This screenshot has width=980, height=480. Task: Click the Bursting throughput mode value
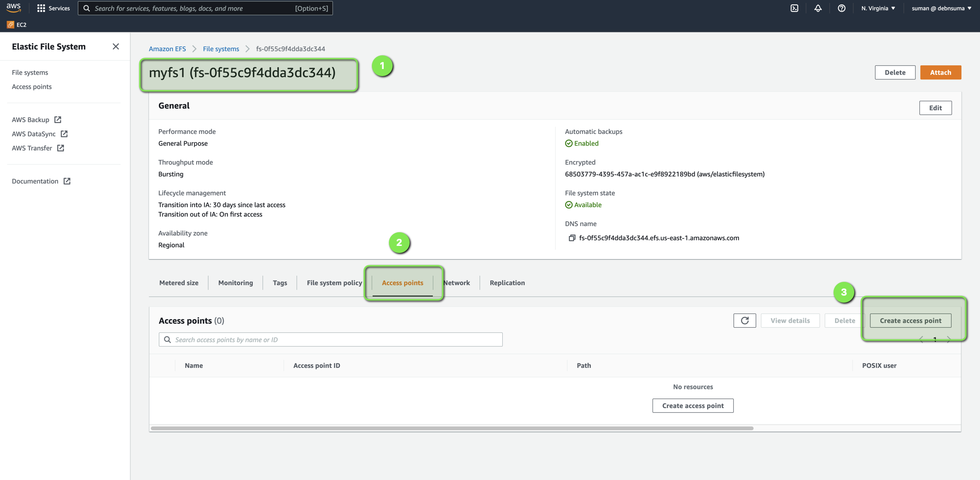(171, 174)
